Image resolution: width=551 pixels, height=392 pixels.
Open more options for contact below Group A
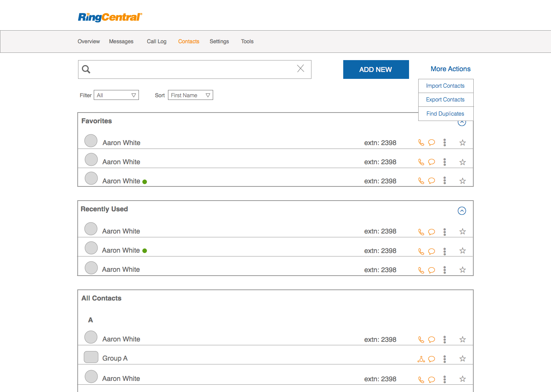pyautogui.click(x=445, y=379)
